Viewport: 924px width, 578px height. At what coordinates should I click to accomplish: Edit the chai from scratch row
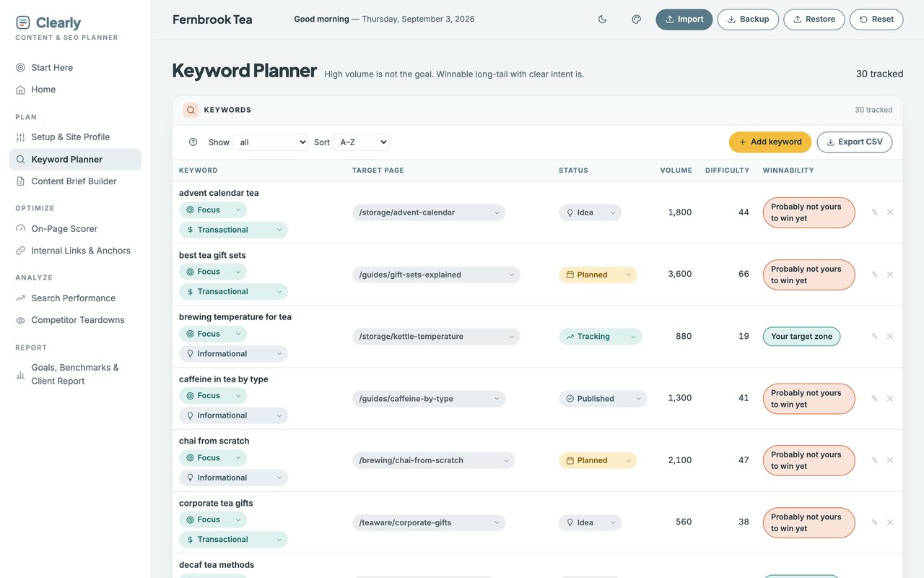click(x=875, y=460)
